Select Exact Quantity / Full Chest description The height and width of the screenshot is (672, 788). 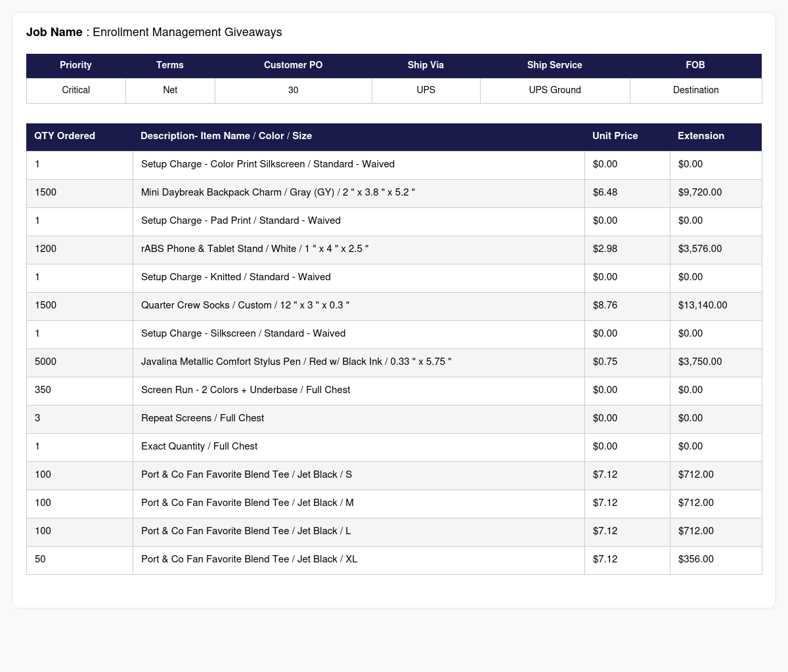tap(199, 447)
